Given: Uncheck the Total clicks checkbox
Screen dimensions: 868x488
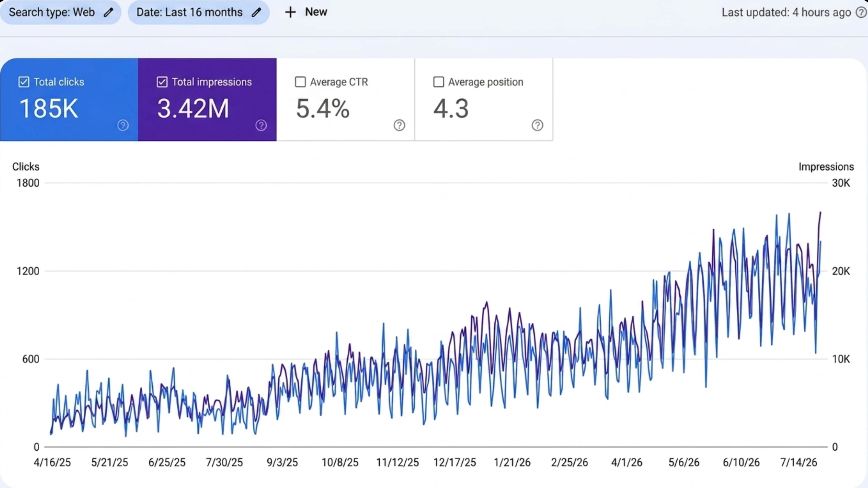Looking at the screenshot, I should coord(24,82).
